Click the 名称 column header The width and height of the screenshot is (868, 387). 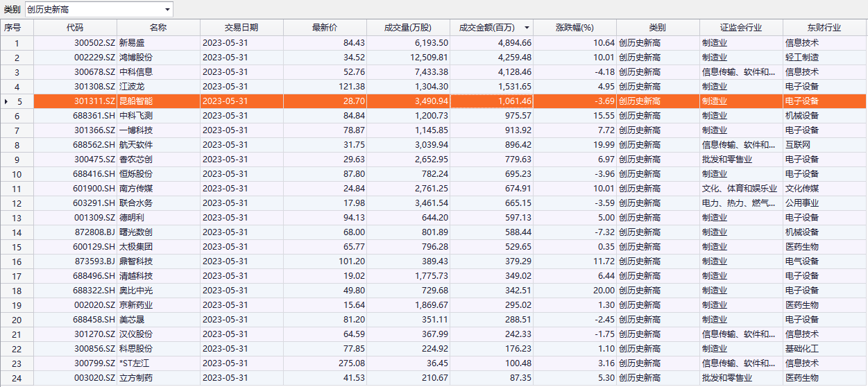tap(158, 28)
